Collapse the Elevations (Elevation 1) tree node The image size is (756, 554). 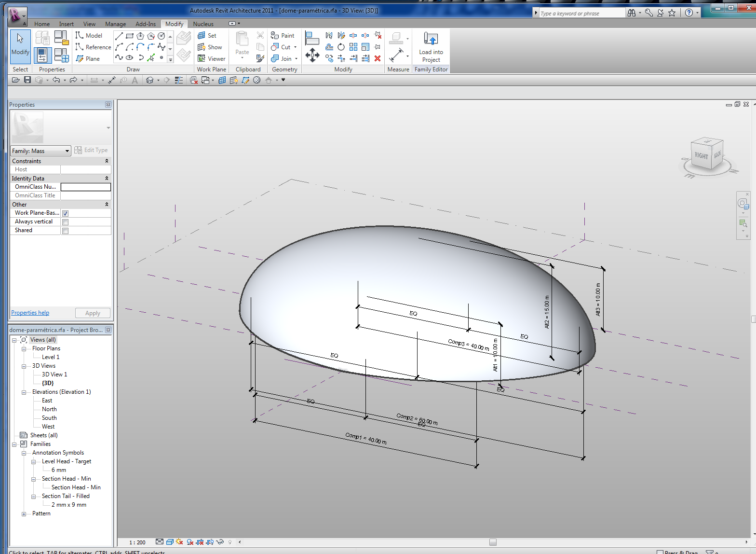pos(24,392)
